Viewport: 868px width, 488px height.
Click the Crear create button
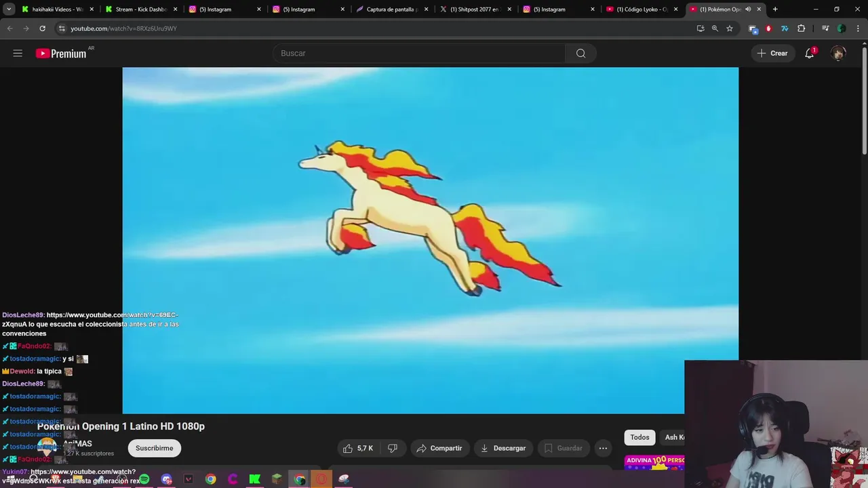tap(772, 53)
